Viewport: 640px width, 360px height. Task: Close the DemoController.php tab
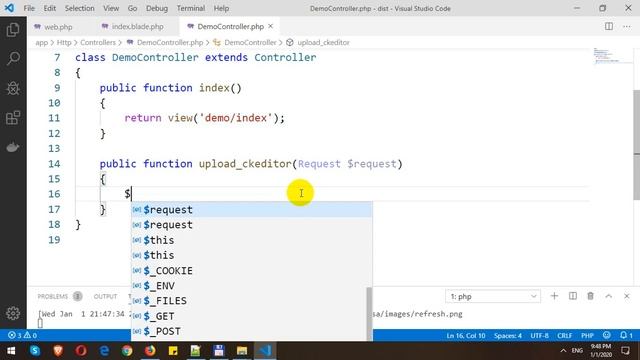tap(271, 27)
